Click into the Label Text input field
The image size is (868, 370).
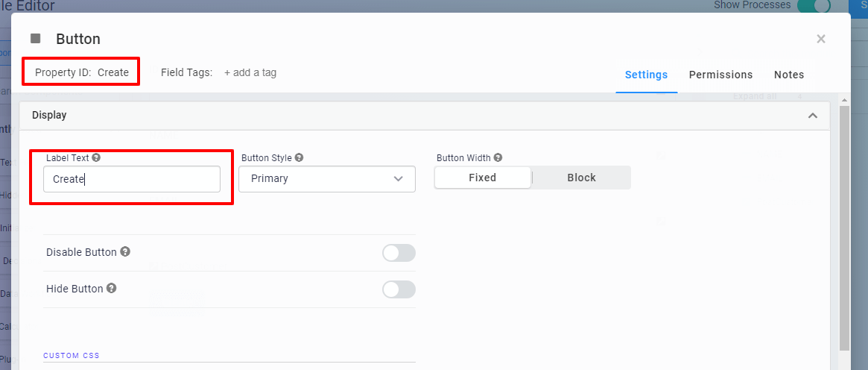(132, 179)
